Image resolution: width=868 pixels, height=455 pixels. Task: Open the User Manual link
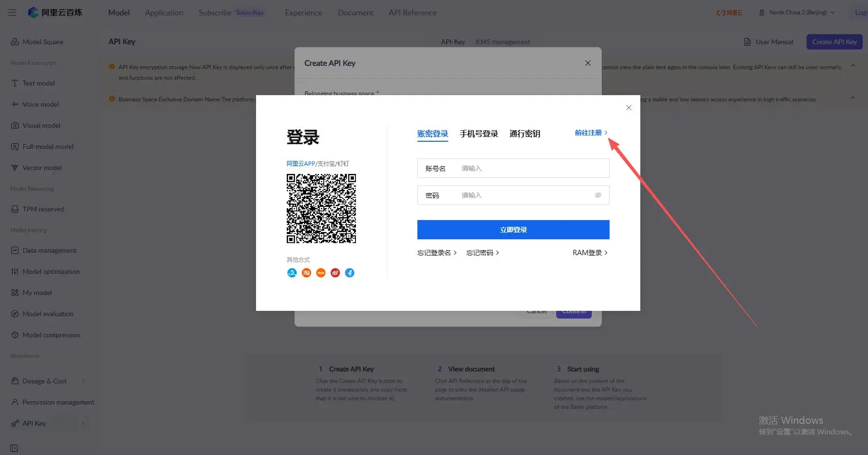tap(774, 42)
